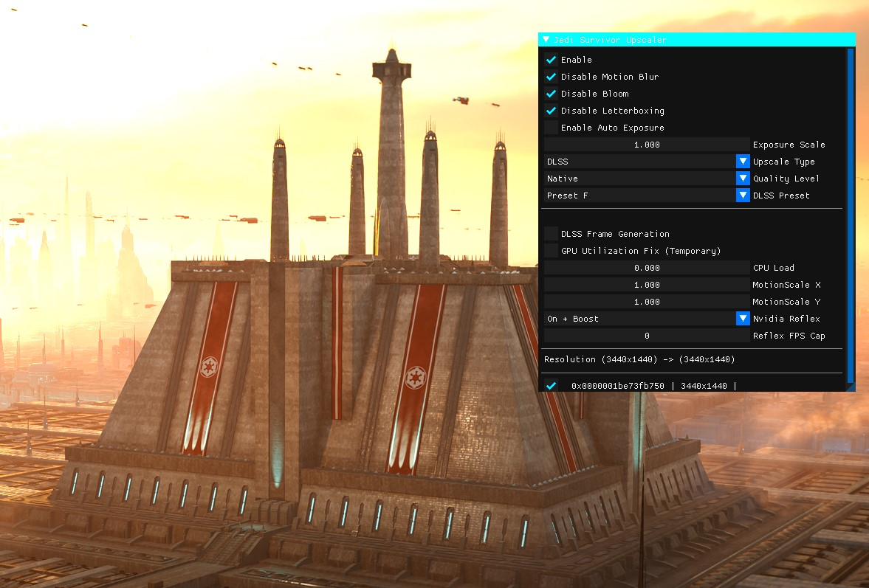Click the collapse triangle on the menu title bar
The width and height of the screenshot is (869, 588).
(x=545, y=38)
